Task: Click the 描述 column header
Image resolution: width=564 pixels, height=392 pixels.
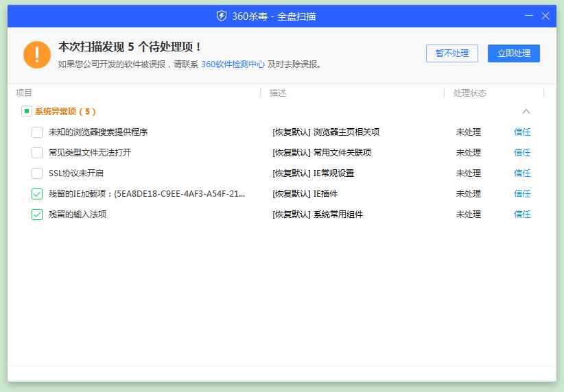Action: tap(278, 93)
